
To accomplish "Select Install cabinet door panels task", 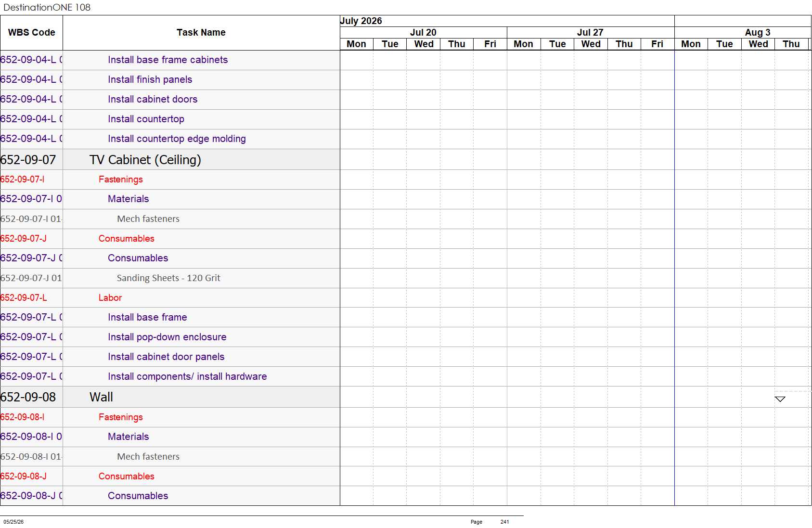I will click(166, 357).
